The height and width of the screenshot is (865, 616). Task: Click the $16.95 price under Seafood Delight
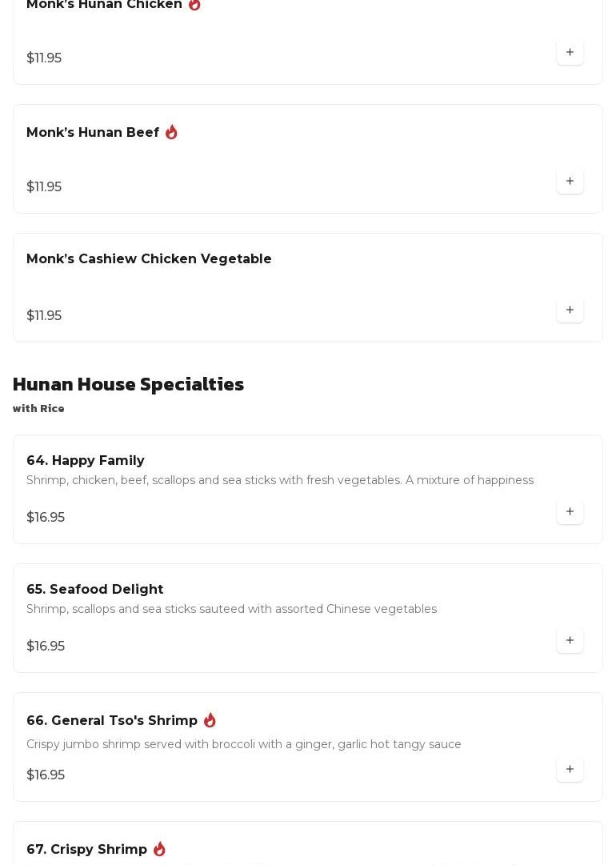tap(46, 647)
